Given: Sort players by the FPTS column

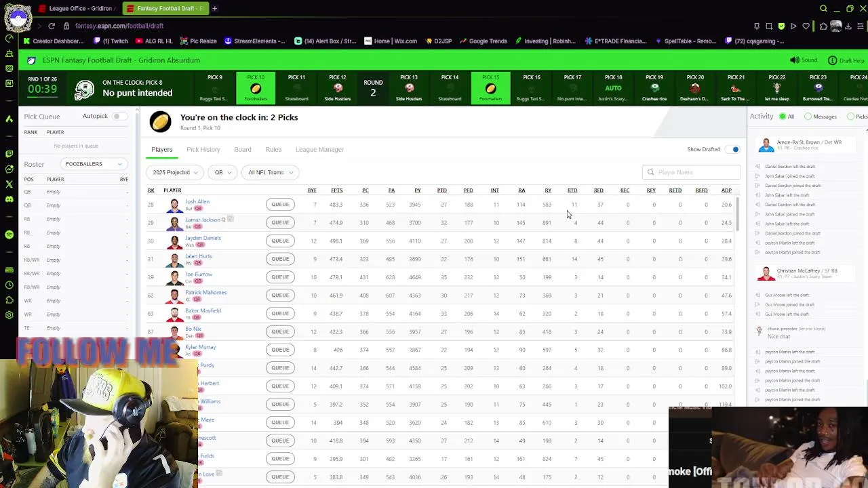Looking at the screenshot, I should tap(336, 190).
